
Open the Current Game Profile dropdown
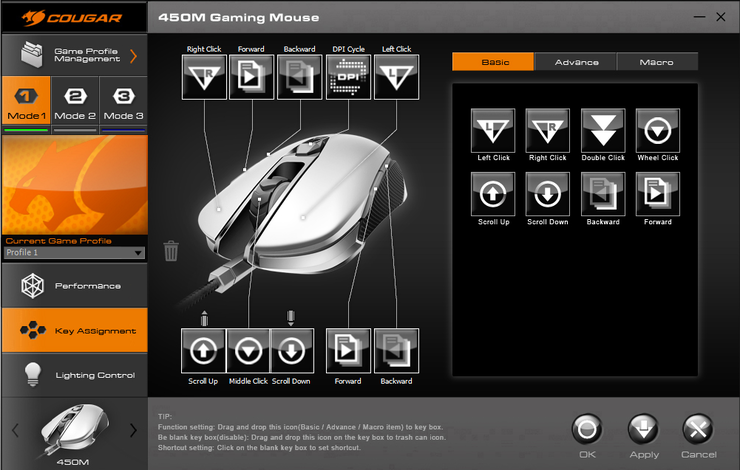74,253
